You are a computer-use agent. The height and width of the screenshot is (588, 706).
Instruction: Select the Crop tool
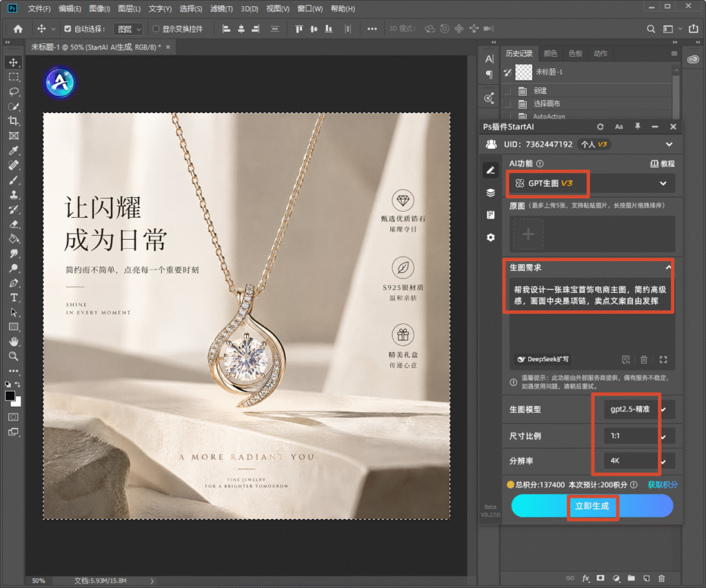(14, 121)
